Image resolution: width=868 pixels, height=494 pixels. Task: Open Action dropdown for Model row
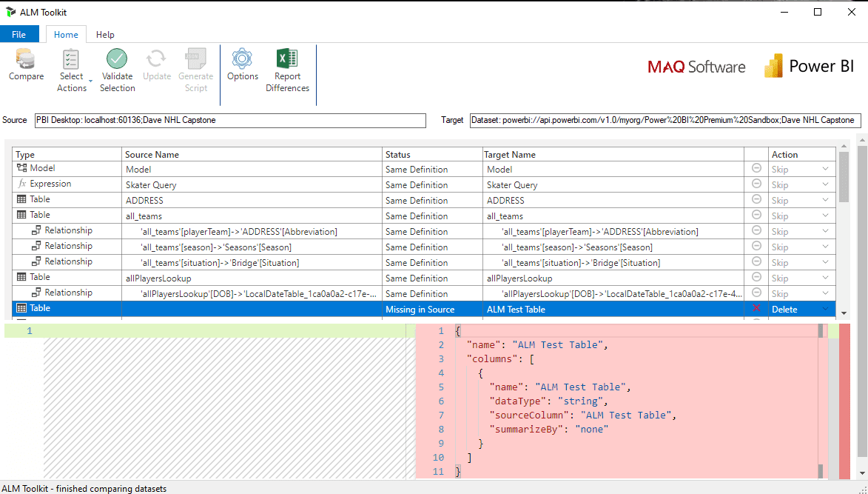[825, 169]
